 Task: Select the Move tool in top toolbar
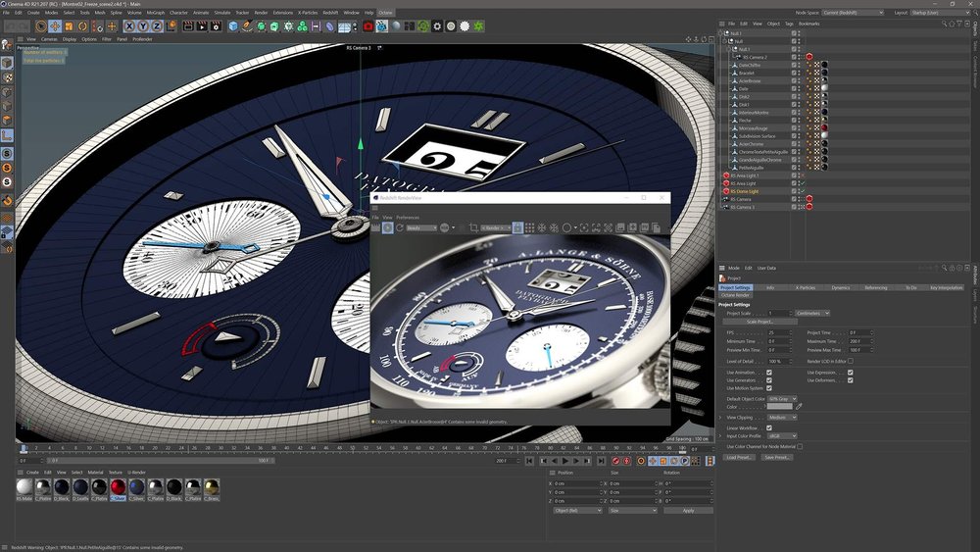point(56,25)
